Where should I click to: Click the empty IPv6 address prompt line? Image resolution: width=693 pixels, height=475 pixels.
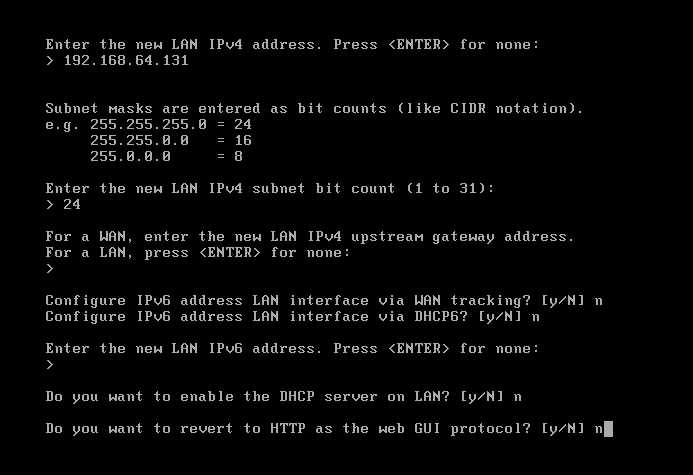click(50, 365)
